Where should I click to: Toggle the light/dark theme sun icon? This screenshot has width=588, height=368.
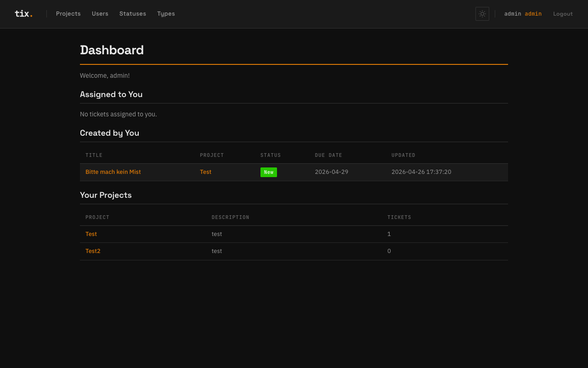tap(482, 14)
